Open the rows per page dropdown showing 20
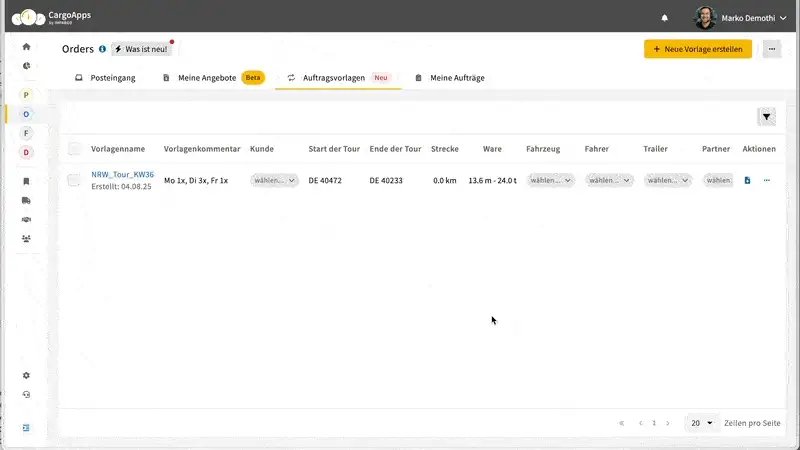 click(702, 423)
